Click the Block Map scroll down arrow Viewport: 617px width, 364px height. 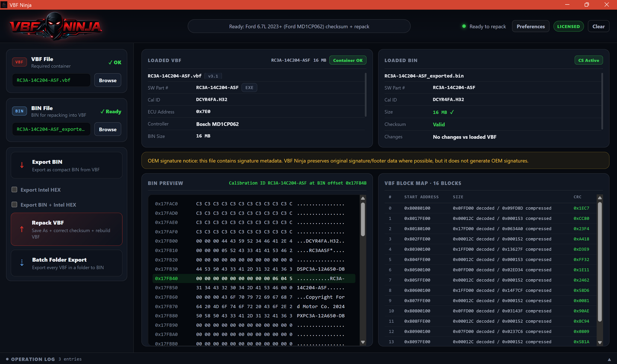click(599, 342)
